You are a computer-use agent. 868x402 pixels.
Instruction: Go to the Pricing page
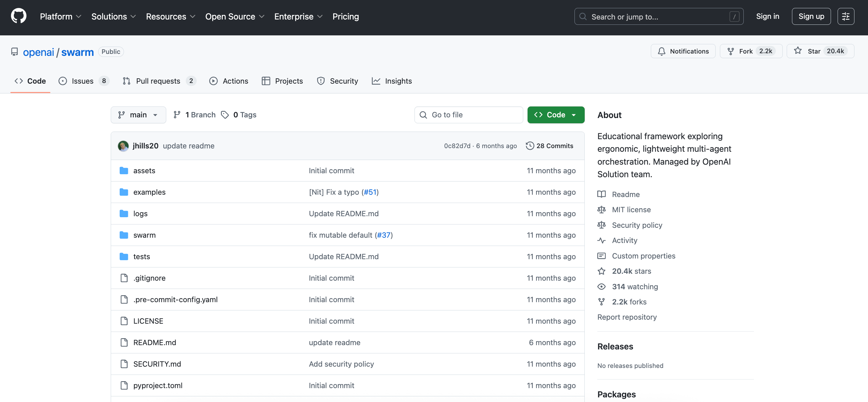point(345,17)
